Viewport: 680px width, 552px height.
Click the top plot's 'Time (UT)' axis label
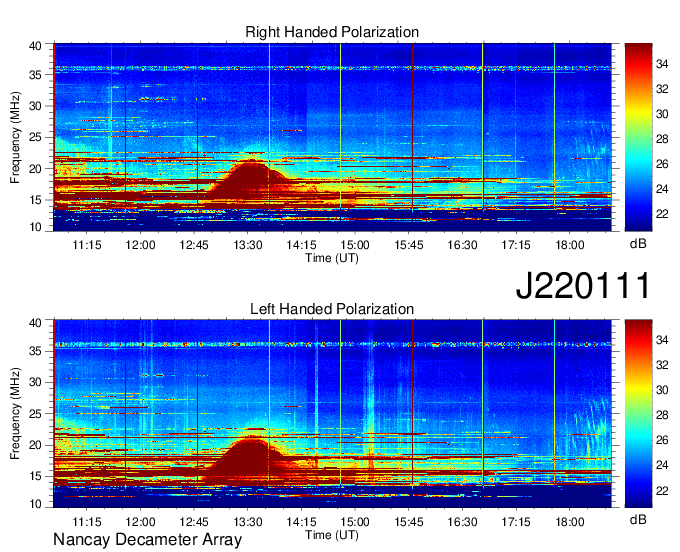coord(332,258)
